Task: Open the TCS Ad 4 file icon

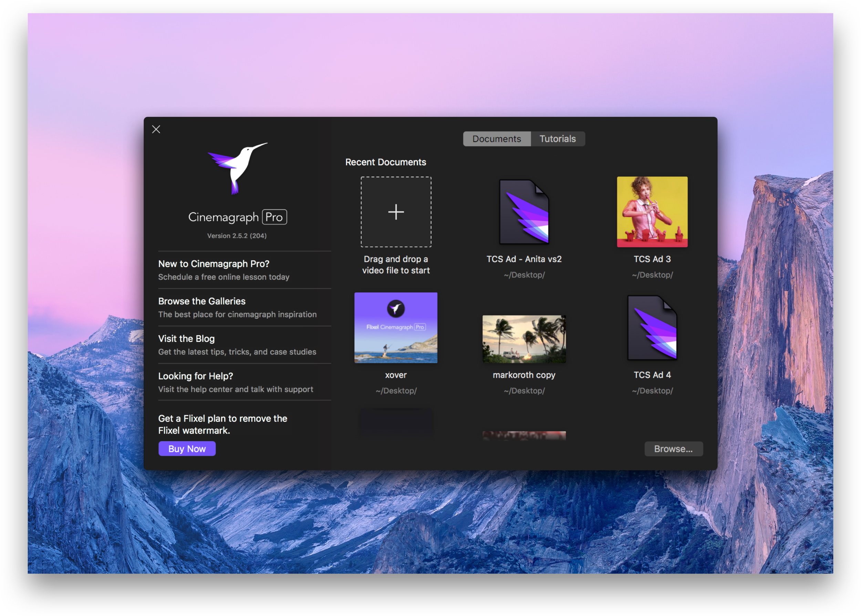Action: [652, 328]
